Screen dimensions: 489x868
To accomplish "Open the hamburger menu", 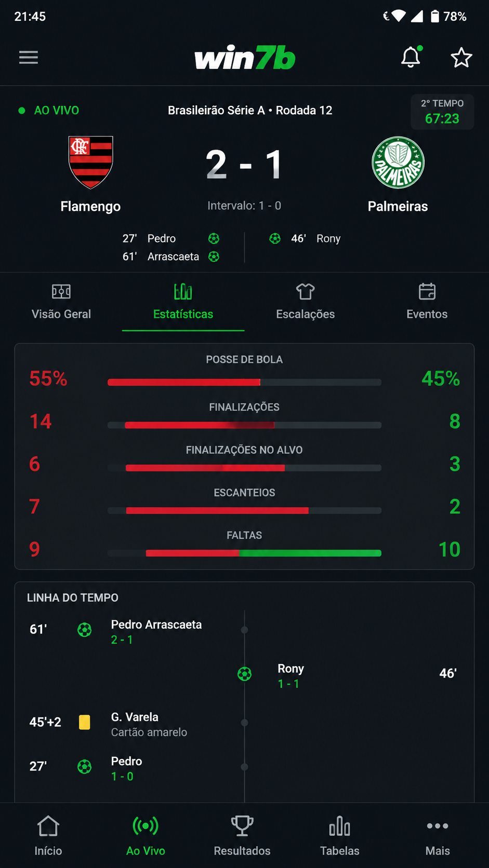I will [29, 57].
